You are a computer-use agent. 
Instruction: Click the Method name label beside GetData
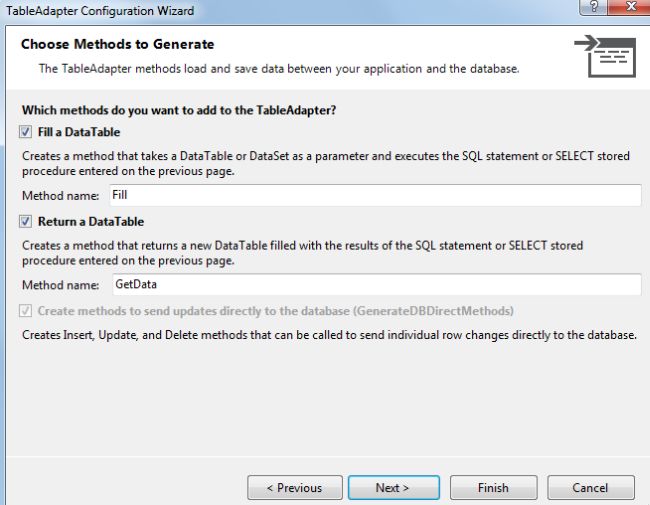62,286
